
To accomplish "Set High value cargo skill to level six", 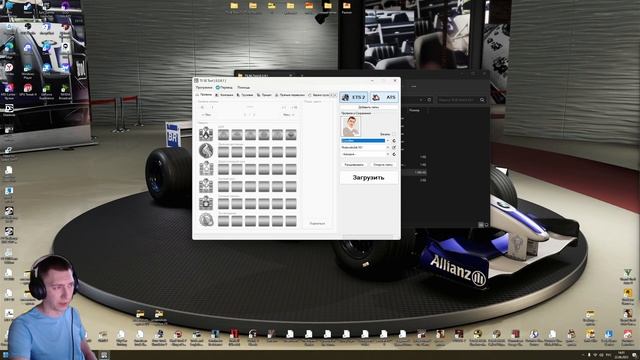I will point(291,169).
